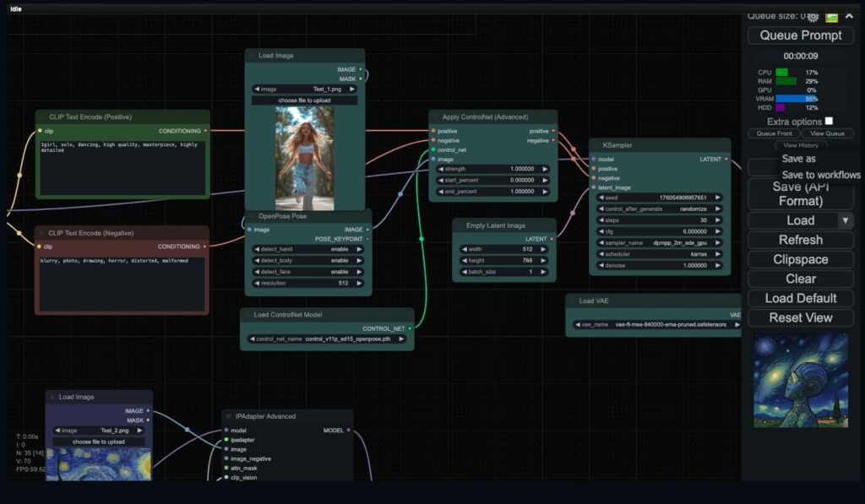Click the CONTROL_NET output port dot
The height and width of the screenshot is (504, 865).
[410, 328]
